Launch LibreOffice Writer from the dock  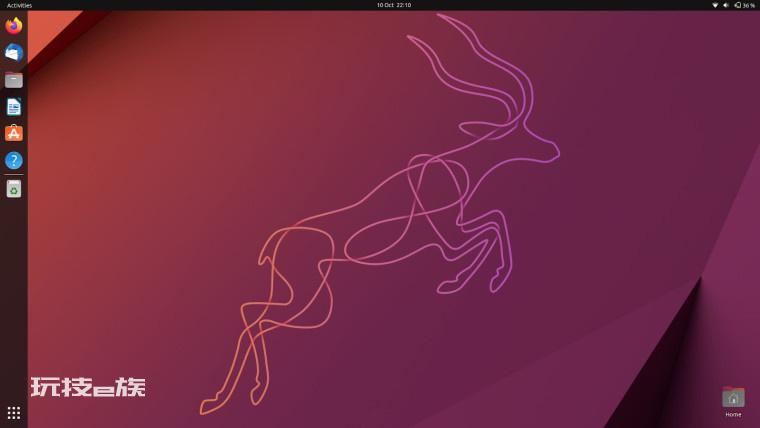tap(14, 107)
